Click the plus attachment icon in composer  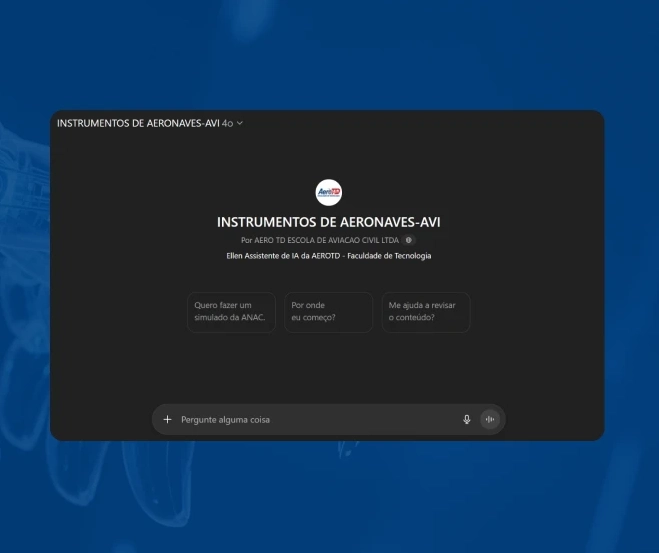pos(168,420)
